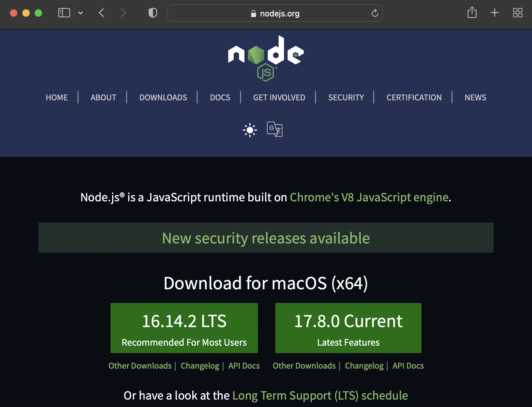Open the DOCS navigation item
The width and height of the screenshot is (532, 407).
[x=220, y=98]
